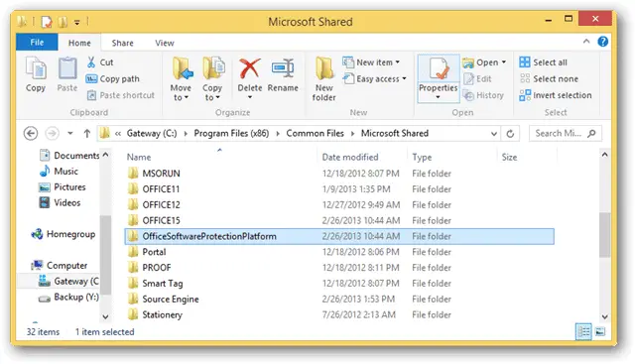This screenshot has height=364, width=635.
Task: Sort by the Type column header
Action: 422,157
